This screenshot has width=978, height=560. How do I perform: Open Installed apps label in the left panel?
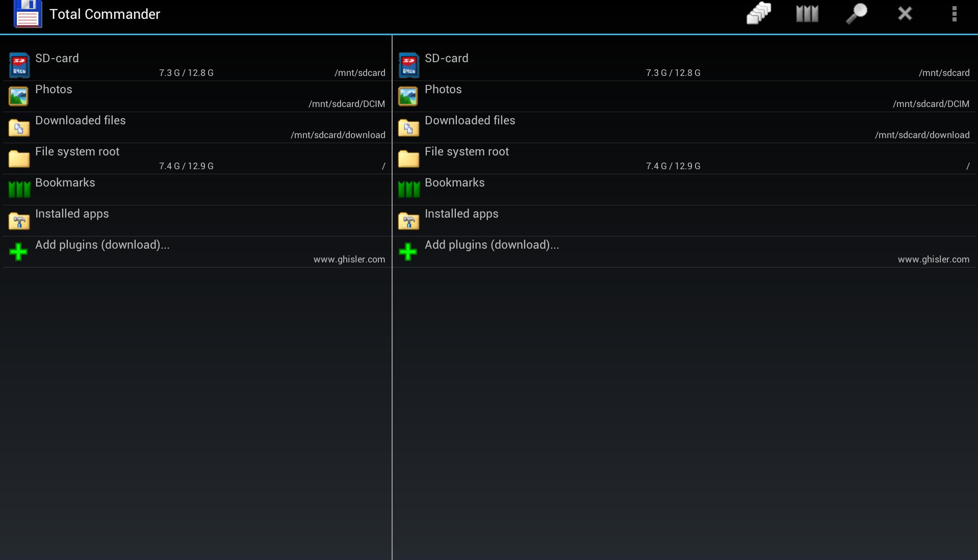(72, 214)
